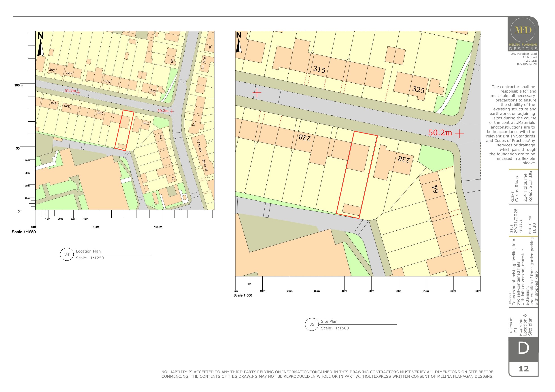The height and width of the screenshot is (392, 555).
Task: Click client name Carlos Rivas
Action: pos(517,189)
